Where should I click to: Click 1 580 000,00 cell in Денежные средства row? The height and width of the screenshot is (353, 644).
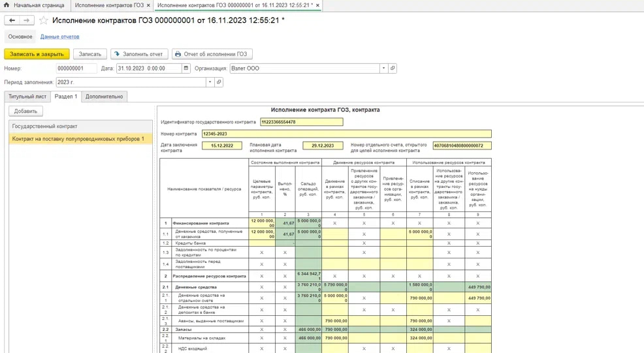tap(420, 287)
